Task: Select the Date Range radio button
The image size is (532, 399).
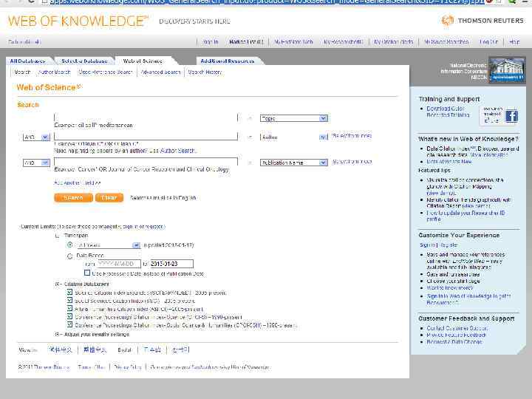Action: pos(70,256)
